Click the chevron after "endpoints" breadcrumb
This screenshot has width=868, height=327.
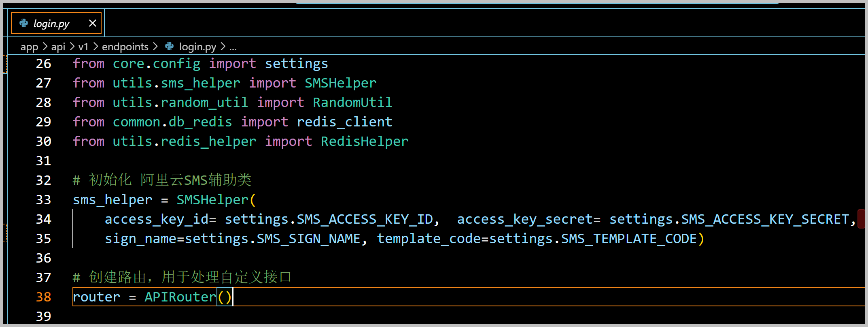tap(155, 47)
